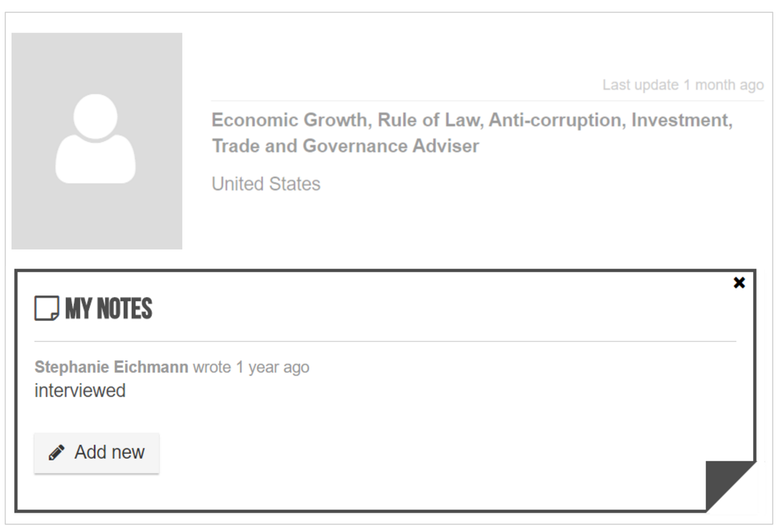The image size is (781, 532).
Task: Click the MY NOTES heading
Action: pos(109,308)
